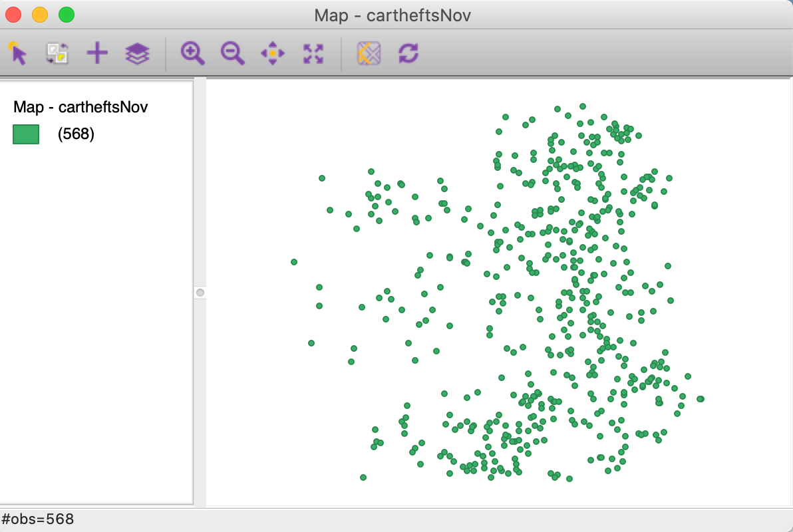Open the Map Layer Settings stack icon

[137, 54]
